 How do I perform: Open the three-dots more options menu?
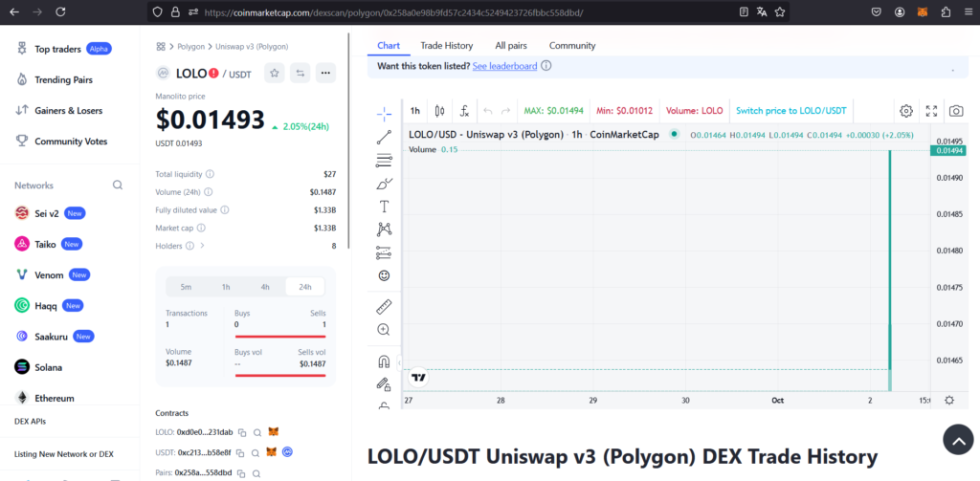pyautogui.click(x=325, y=73)
